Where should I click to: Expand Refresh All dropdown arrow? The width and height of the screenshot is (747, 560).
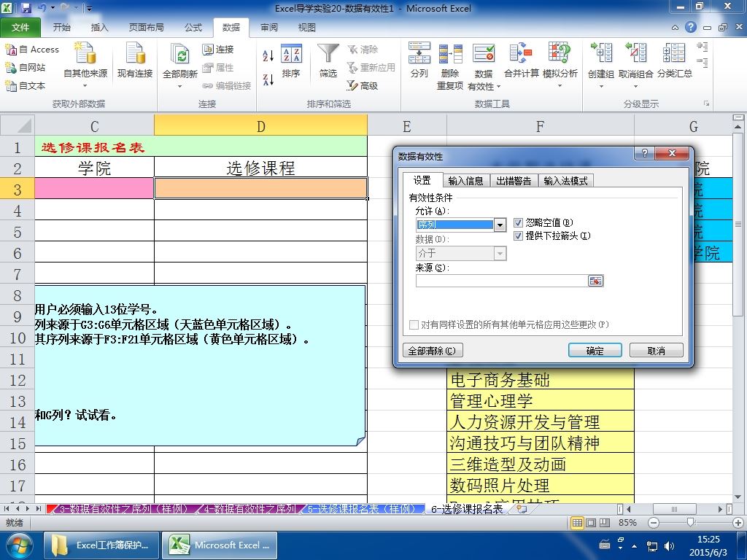point(180,86)
